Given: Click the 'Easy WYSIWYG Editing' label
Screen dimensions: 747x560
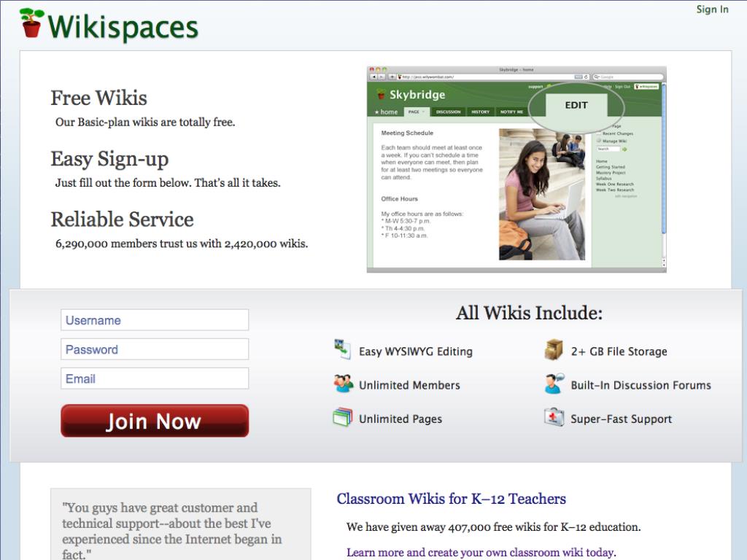Looking at the screenshot, I should (x=415, y=351).
